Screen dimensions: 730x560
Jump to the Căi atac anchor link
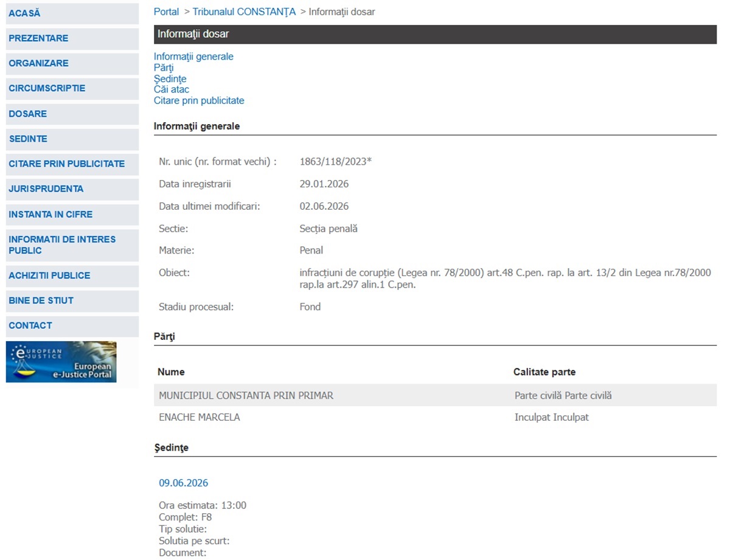pos(172,89)
